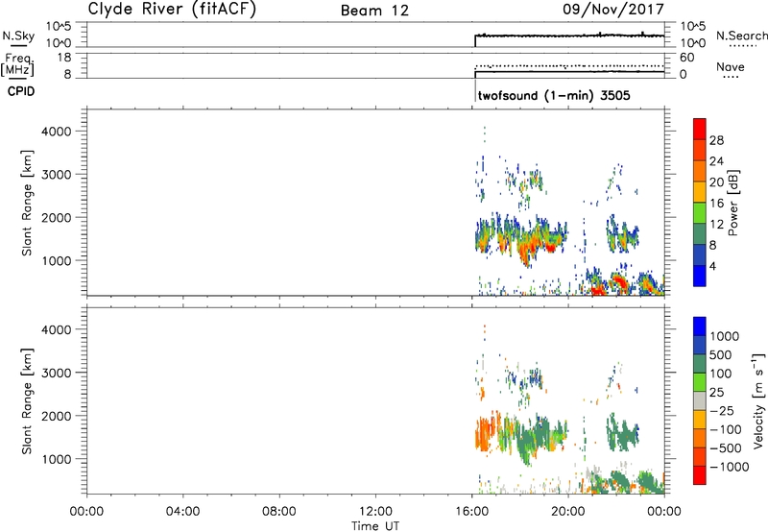Click the '500' velocity colorbar tick

721,354
